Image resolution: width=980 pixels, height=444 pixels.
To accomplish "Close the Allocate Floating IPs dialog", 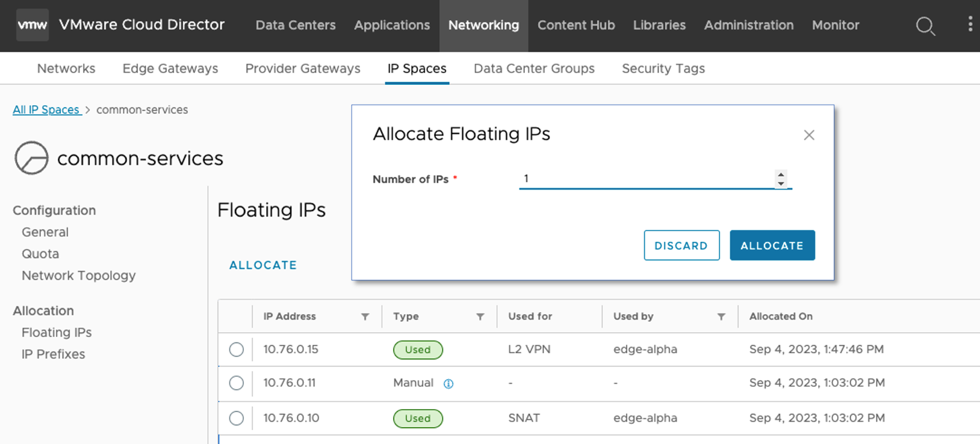I will pyautogui.click(x=809, y=135).
